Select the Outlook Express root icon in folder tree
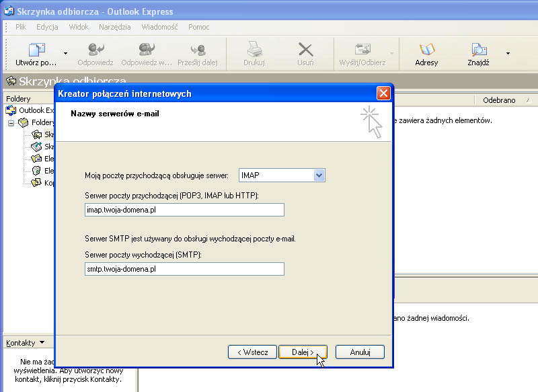This screenshot has width=538, height=392. click(x=11, y=110)
